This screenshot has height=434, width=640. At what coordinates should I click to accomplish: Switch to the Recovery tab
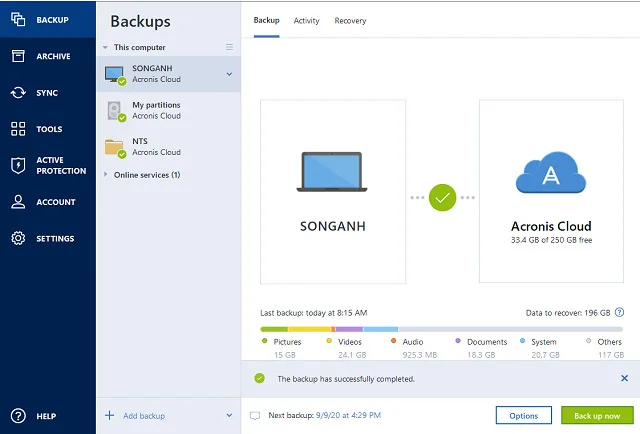click(x=350, y=20)
